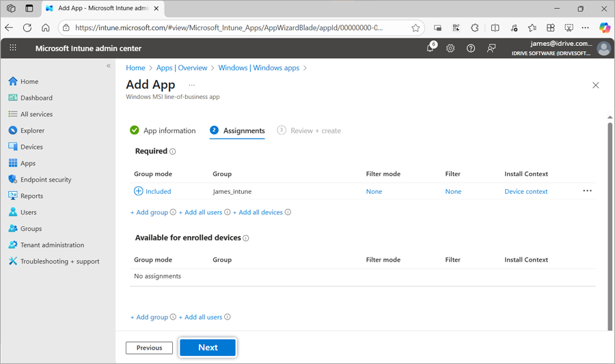Open the ellipsis menu for James_intune row

tap(587, 191)
